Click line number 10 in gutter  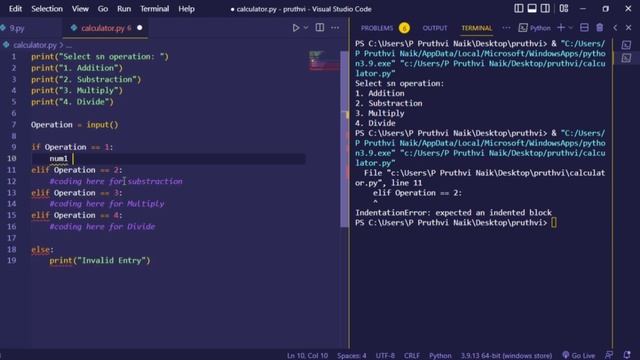point(11,158)
